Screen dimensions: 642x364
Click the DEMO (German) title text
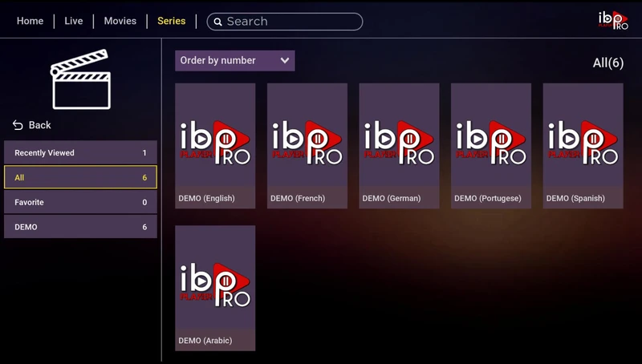tap(392, 198)
